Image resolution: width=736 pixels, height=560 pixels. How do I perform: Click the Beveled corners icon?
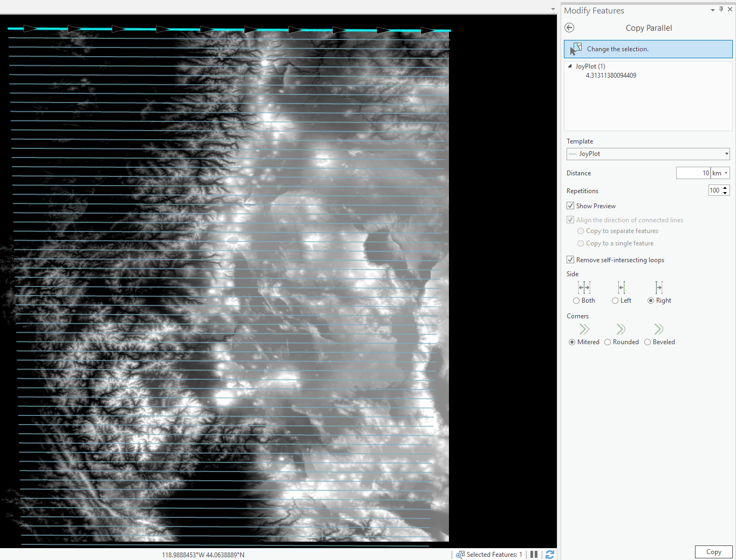[659, 329]
